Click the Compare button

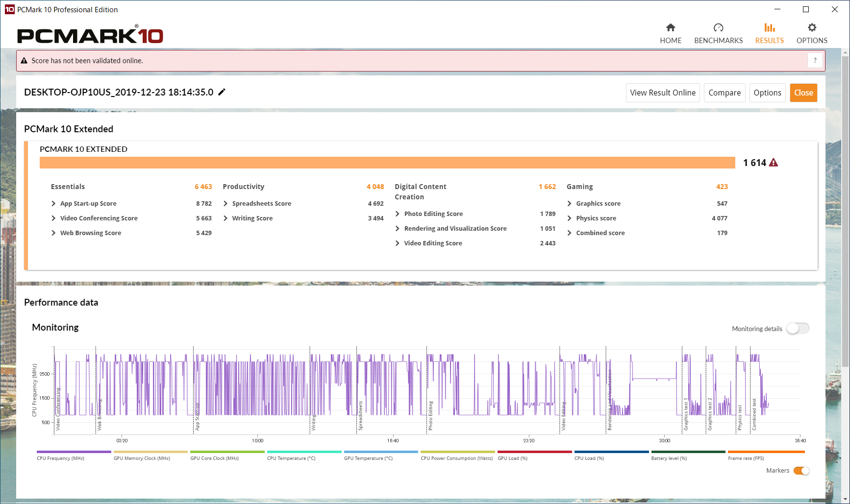tap(724, 93)
